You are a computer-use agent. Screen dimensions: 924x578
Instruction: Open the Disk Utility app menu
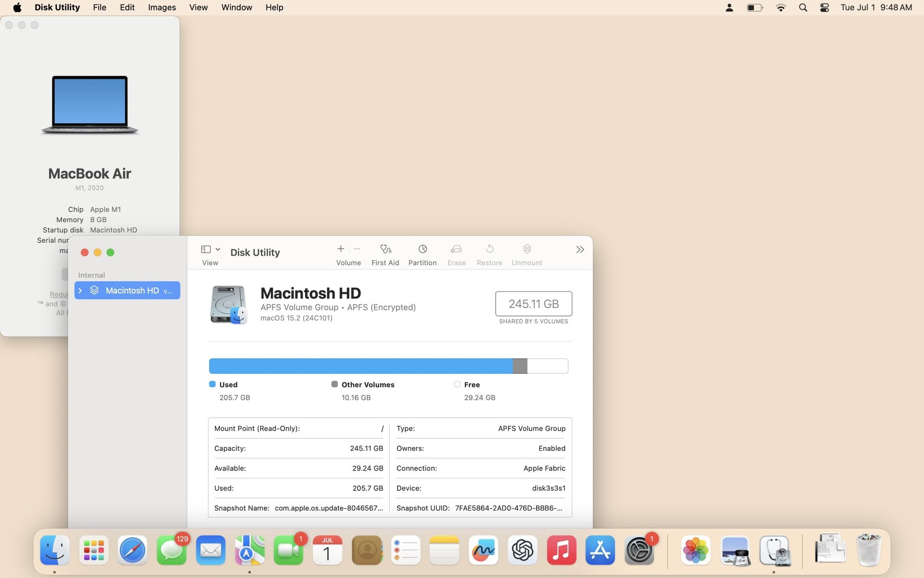tap(57, 7)
